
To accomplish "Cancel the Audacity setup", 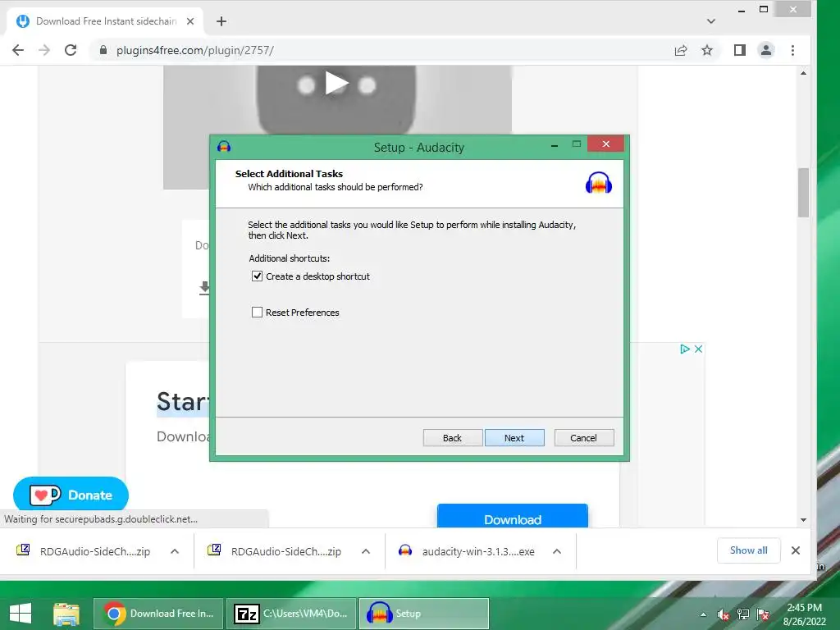I will [583, 438].
